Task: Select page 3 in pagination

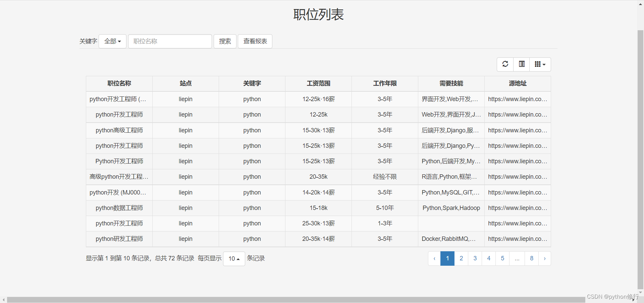Action: (475, 258)
